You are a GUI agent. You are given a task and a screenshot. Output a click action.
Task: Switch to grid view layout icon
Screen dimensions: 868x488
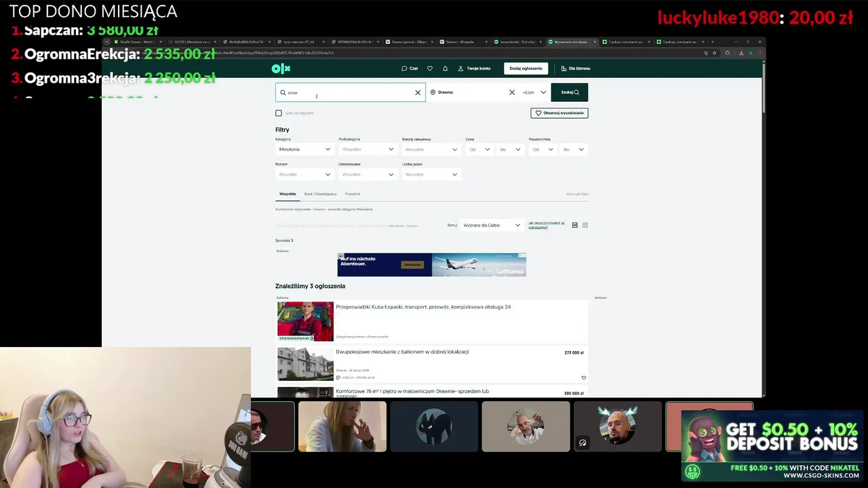click(x=585, y=225)
